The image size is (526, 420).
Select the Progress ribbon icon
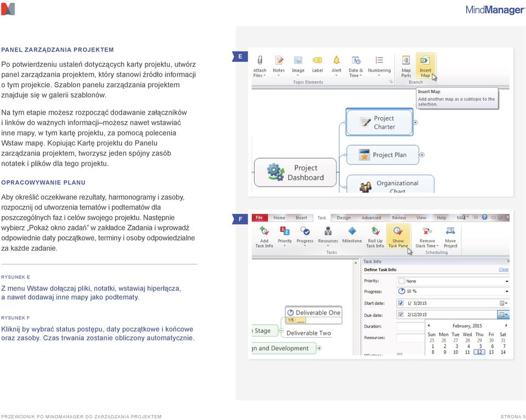pos(305,231)
